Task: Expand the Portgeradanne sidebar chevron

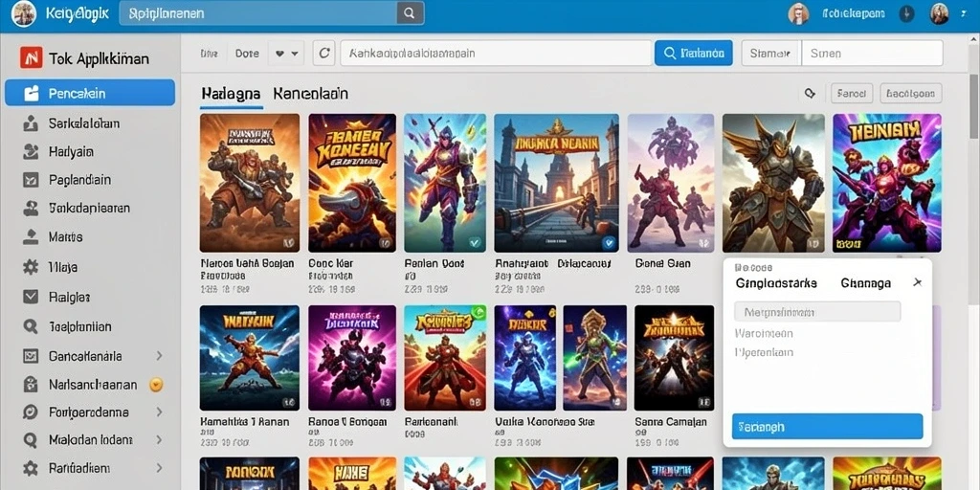Action: [160, 412]
